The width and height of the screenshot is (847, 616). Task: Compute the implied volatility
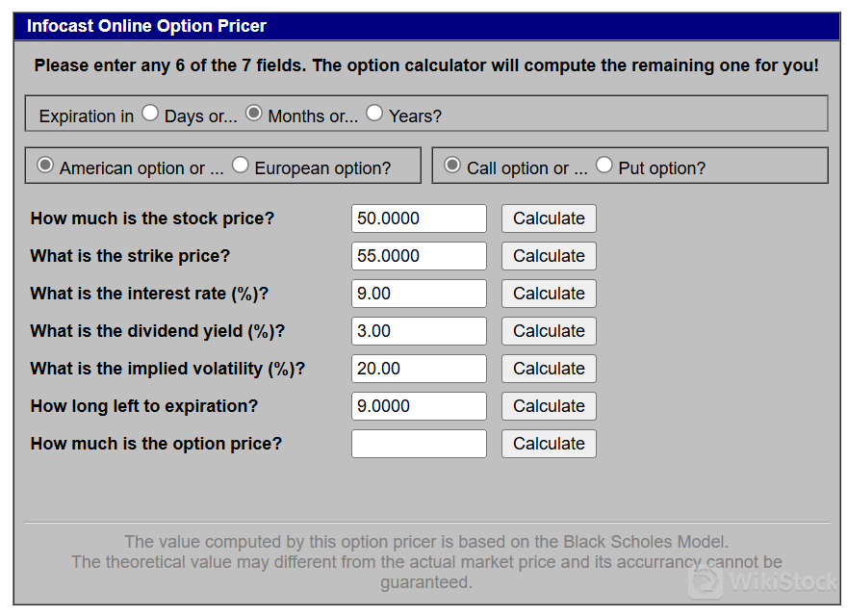click(549, 369)
